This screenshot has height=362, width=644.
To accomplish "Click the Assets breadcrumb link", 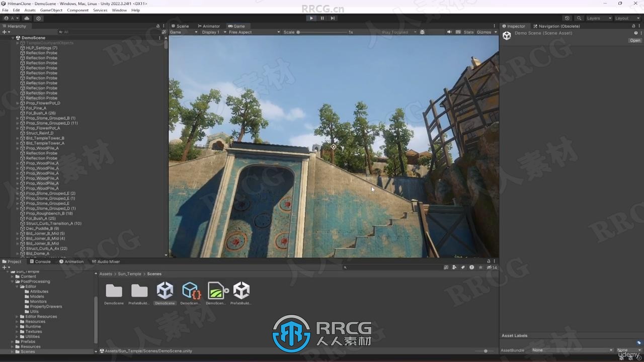I will pos(106,274).
